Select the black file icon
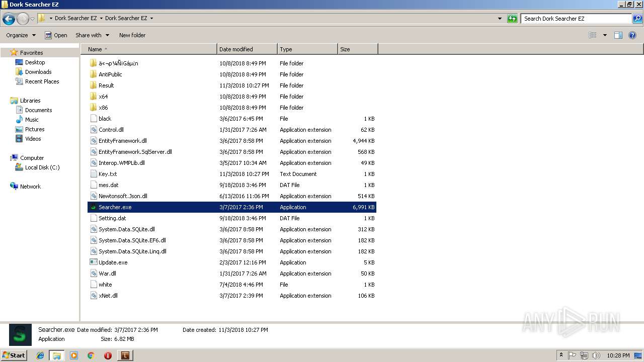This screenshot has width=644, height=362. coord(93,119)
